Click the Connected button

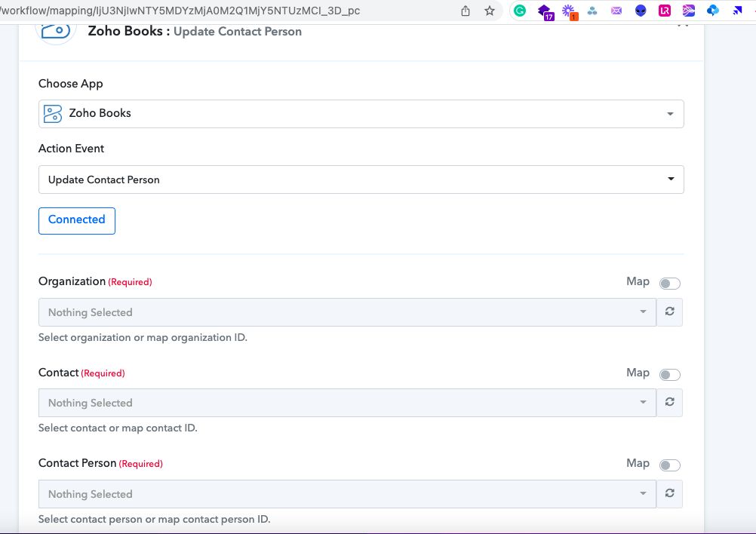[x=77, y=221]
